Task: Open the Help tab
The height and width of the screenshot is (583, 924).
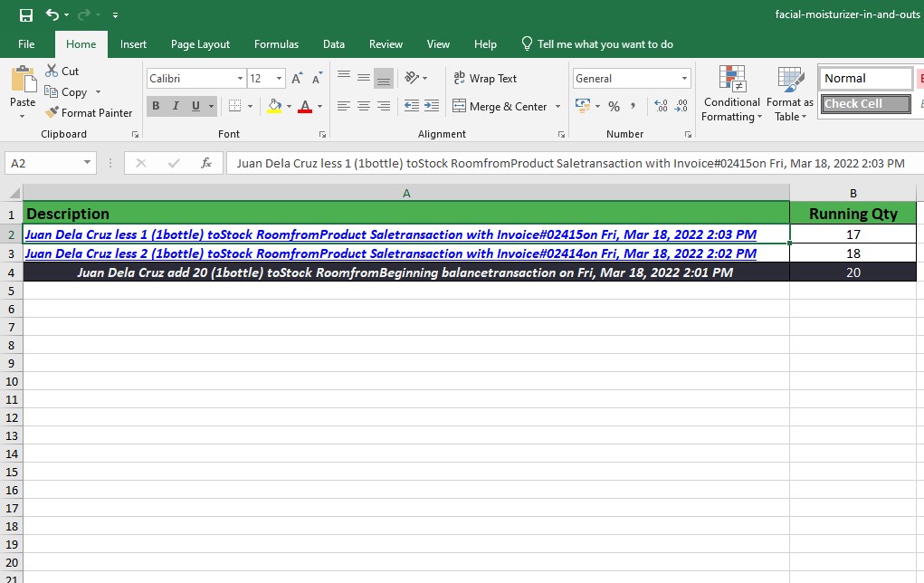Action: point(485,44)
